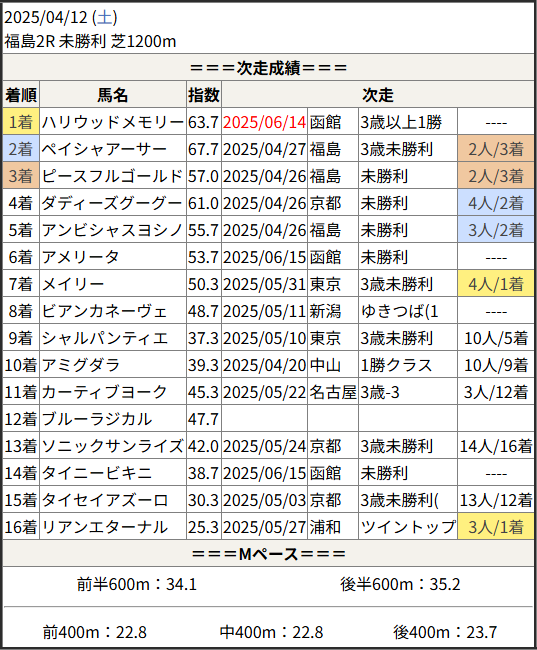Click the 3人/1着 cell for リアンエターナル
This screenshot has height=650, width=537.
(496, 527)
